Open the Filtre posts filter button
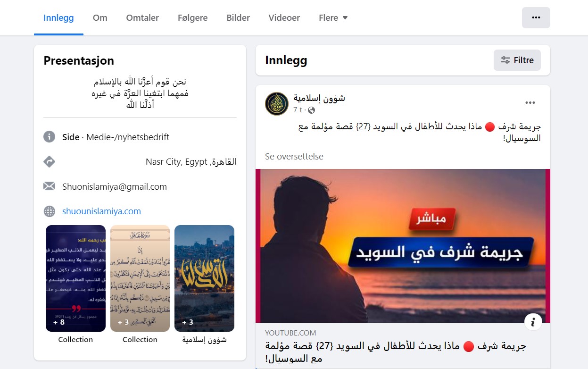The width and height of the screenshot is (588, 369). (517, 60)
